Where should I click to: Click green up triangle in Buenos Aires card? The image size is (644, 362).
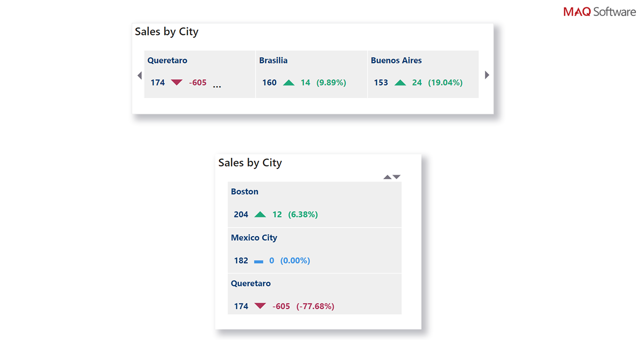pyautogui.click(x=400, y=83)
